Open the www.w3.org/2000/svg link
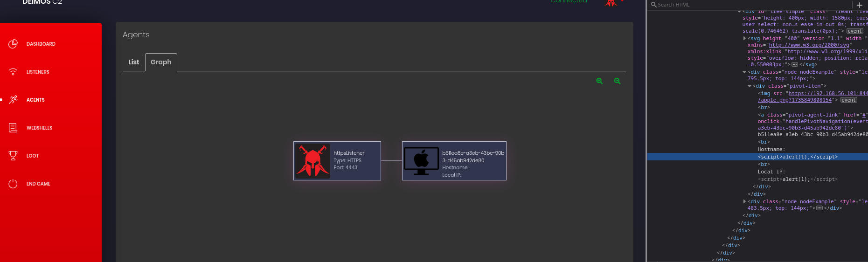 [x=809, y=45]
